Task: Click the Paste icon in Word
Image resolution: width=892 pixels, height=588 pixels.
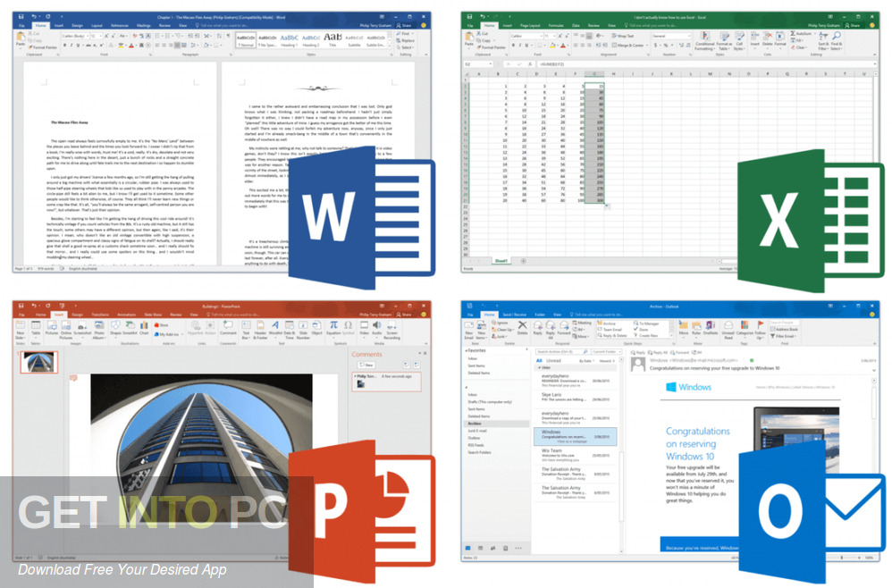Action: coord(21,37)
